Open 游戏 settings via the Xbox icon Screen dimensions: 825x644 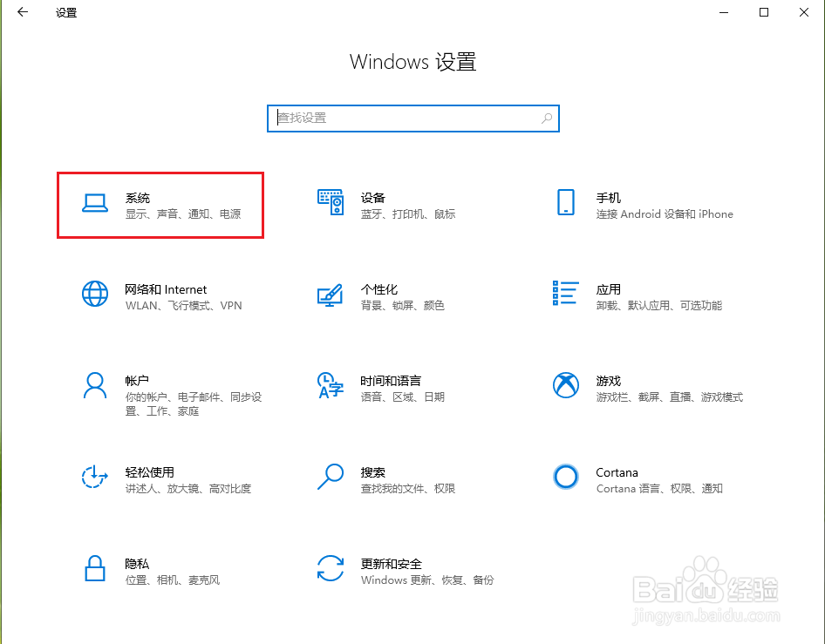(566, 385)
